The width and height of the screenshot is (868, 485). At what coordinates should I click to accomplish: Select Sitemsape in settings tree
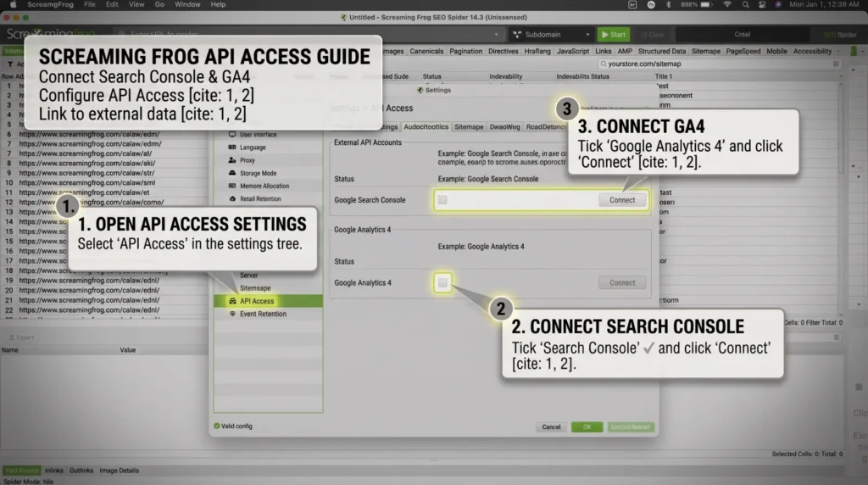(x=268, y=288)
